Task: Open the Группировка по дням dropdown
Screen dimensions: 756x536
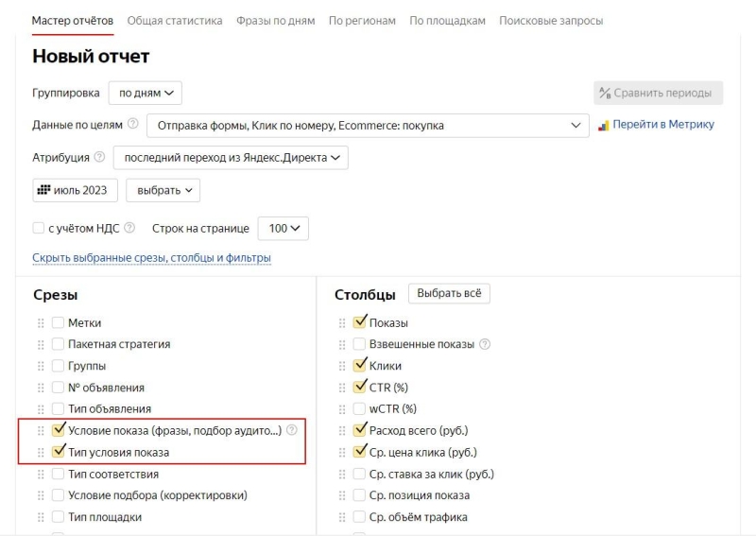Action: (146, 93)
